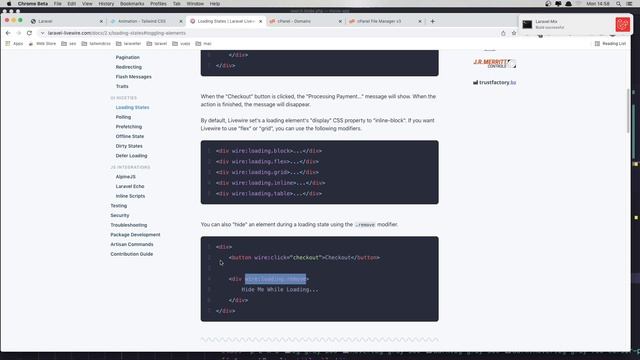
Task: Go to the Pagination docs page
Action: tap(127, 58)
